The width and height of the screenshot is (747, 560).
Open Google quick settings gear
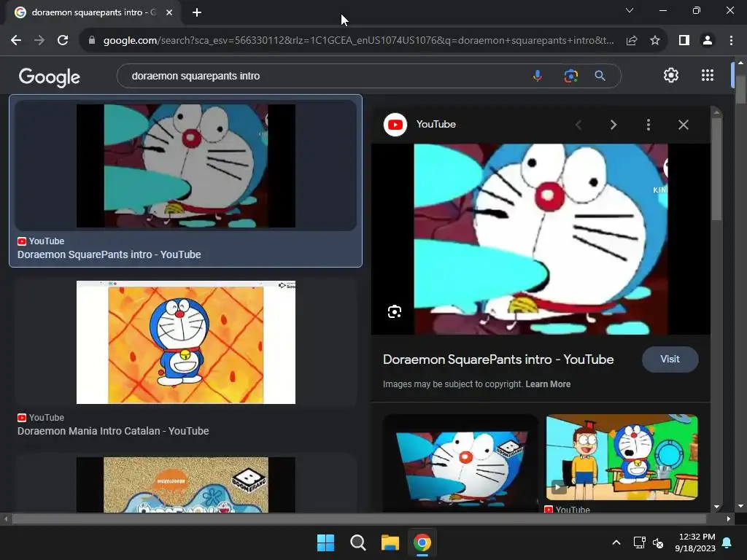(x=671, y=75)
